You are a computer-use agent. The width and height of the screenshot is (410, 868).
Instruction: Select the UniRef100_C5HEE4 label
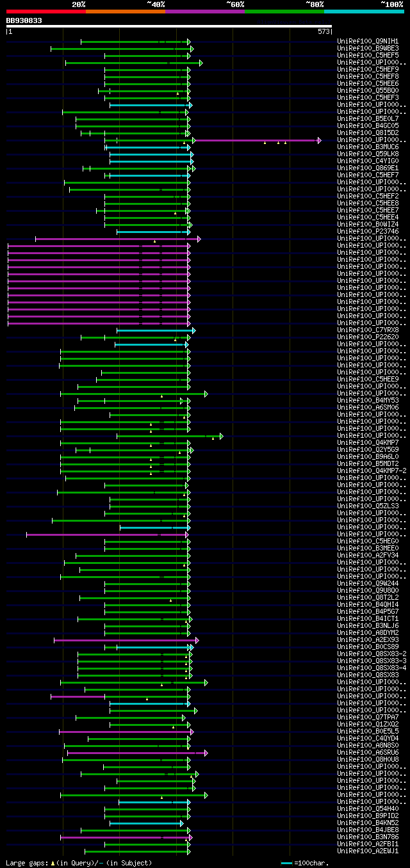(366, 218)
